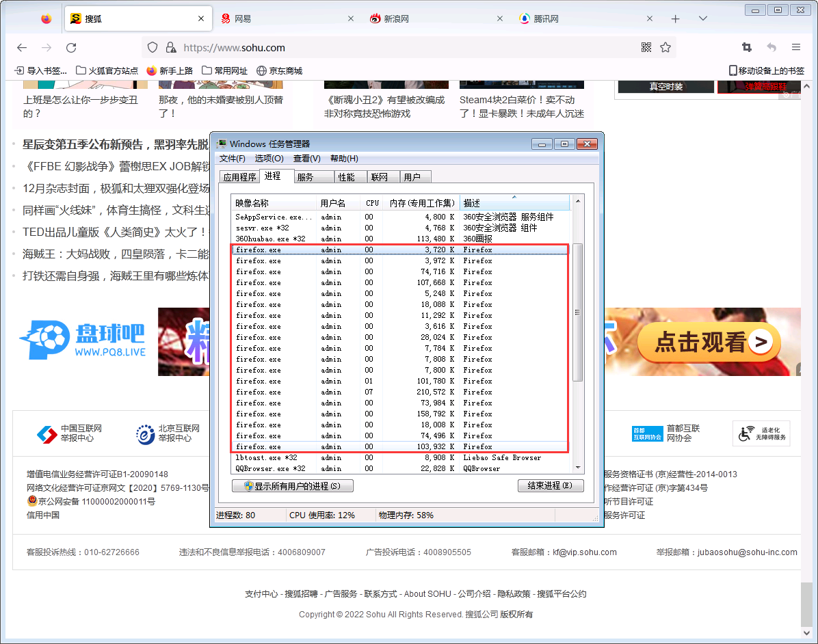Open the 导入书签 bookmark item
Screen dimensions: 818x644
[40, 70]
